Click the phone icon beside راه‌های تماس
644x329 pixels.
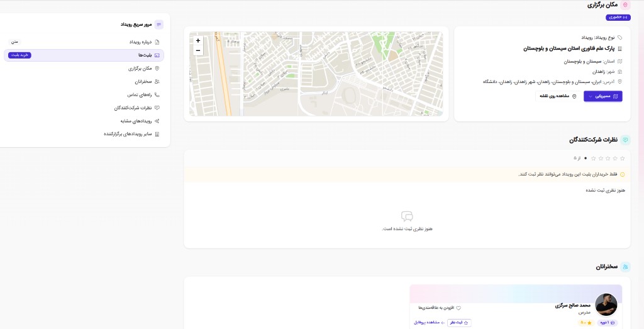157,95
